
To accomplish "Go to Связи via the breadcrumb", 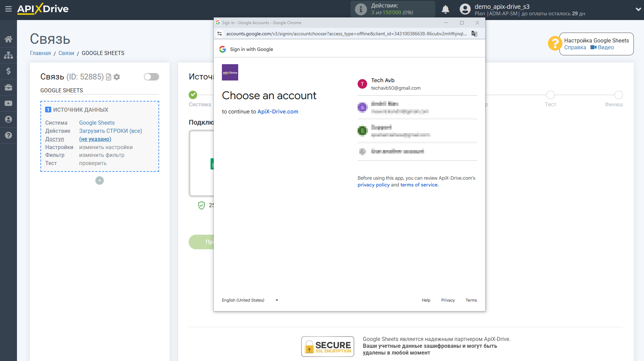I will [66, 53].
